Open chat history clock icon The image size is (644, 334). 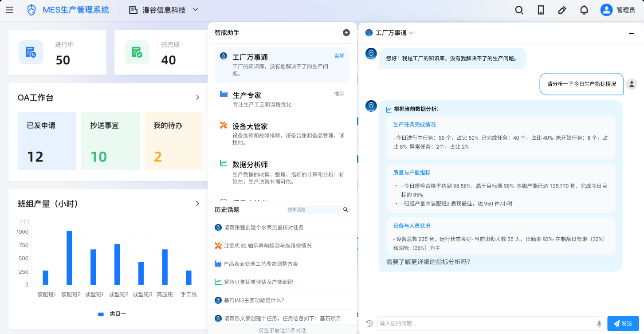(x=369, y=324)
